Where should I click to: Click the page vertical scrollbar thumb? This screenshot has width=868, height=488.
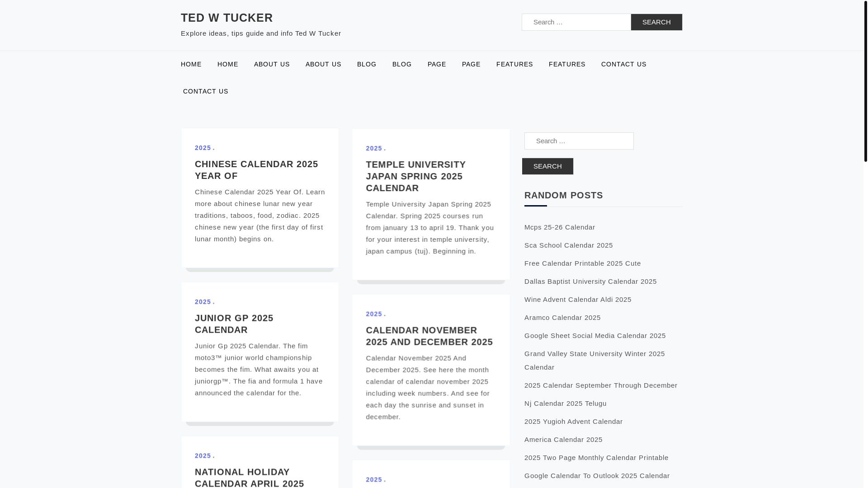[x=865, y=81]
